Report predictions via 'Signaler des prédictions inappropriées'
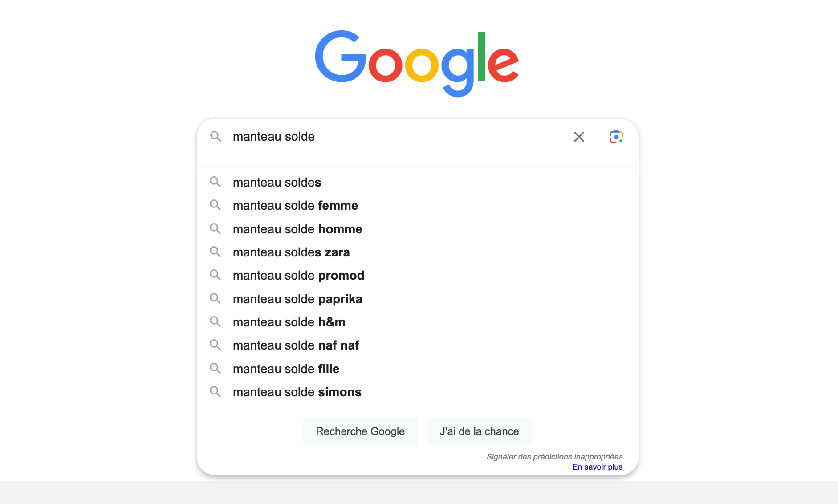The width and height of the screenshot is (838, 504). tap(554, 457)
